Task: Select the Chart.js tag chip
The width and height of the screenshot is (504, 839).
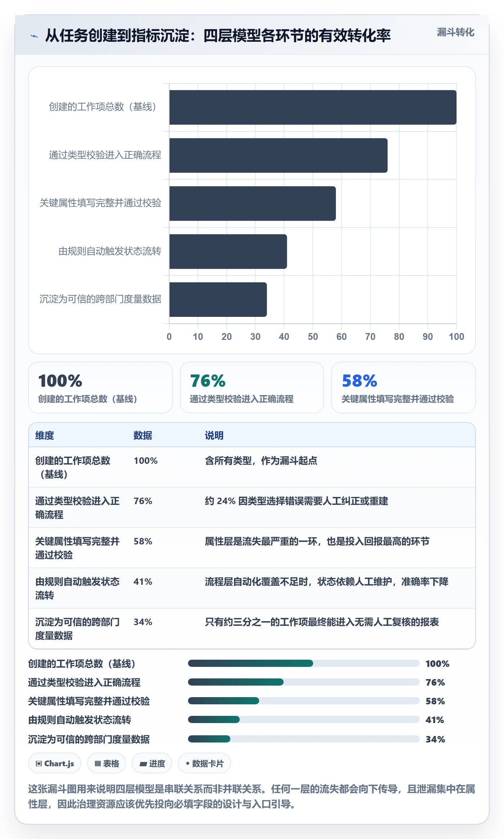Action: tap(55, 763)
